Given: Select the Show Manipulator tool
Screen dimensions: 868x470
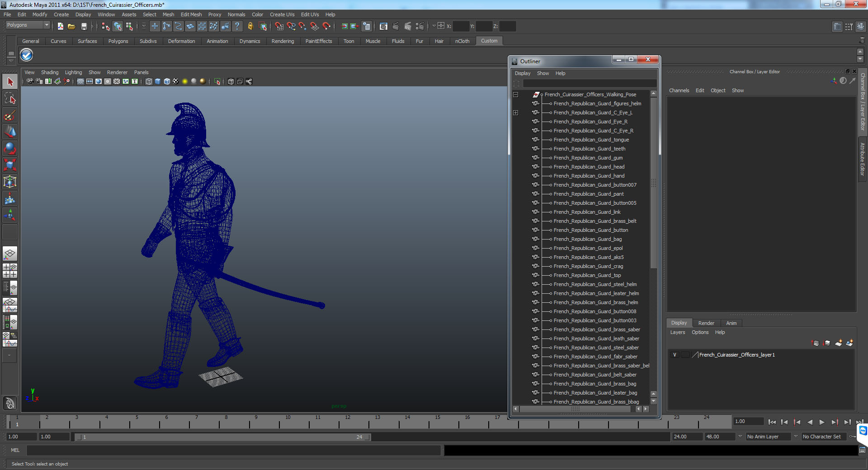Looking at the screenshot, I should click(x=10, y=216).
